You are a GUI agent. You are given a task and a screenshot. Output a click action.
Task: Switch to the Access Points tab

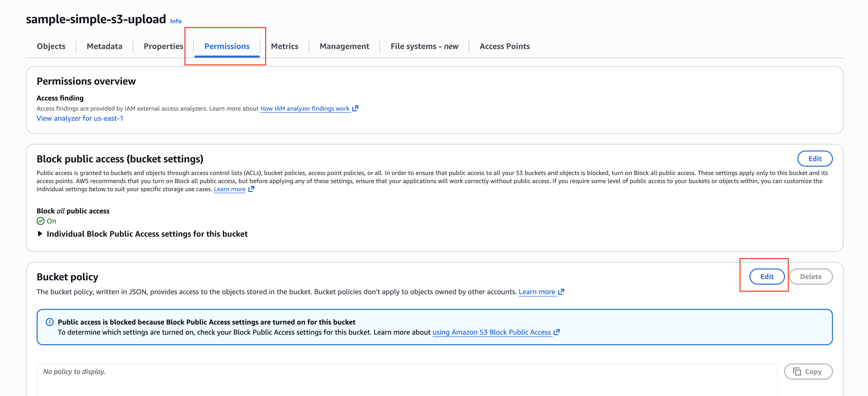[x=504, y=46]
